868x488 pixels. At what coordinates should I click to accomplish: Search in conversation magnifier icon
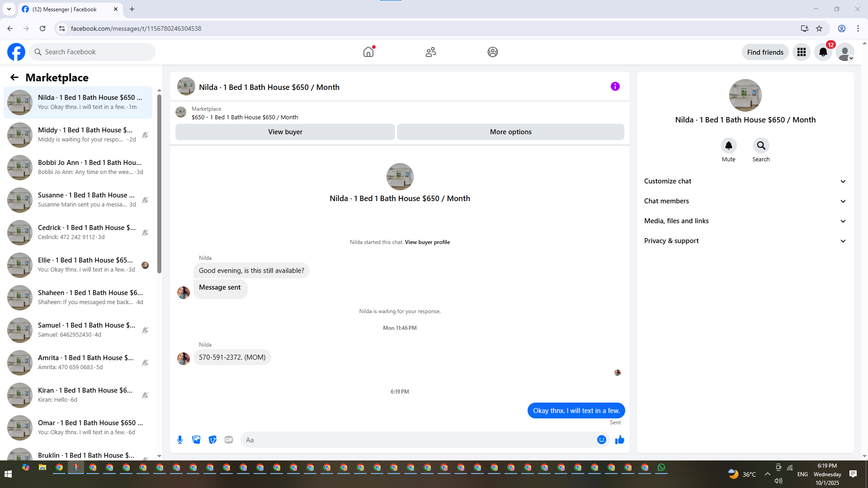click(x=761, y=145)
